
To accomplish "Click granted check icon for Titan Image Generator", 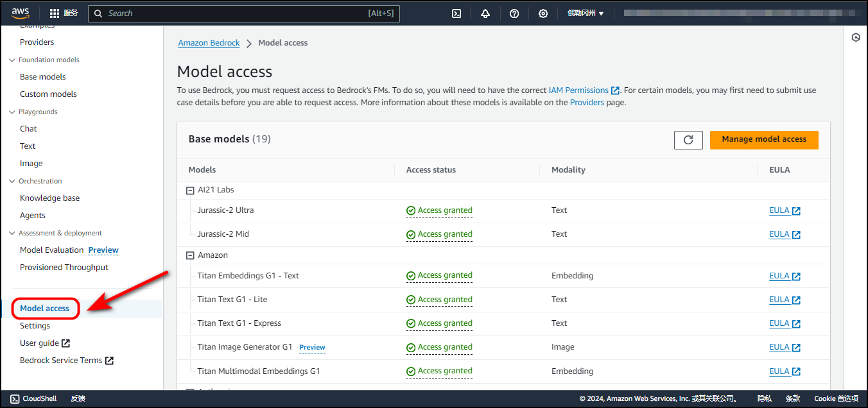I will pos(411,347).
